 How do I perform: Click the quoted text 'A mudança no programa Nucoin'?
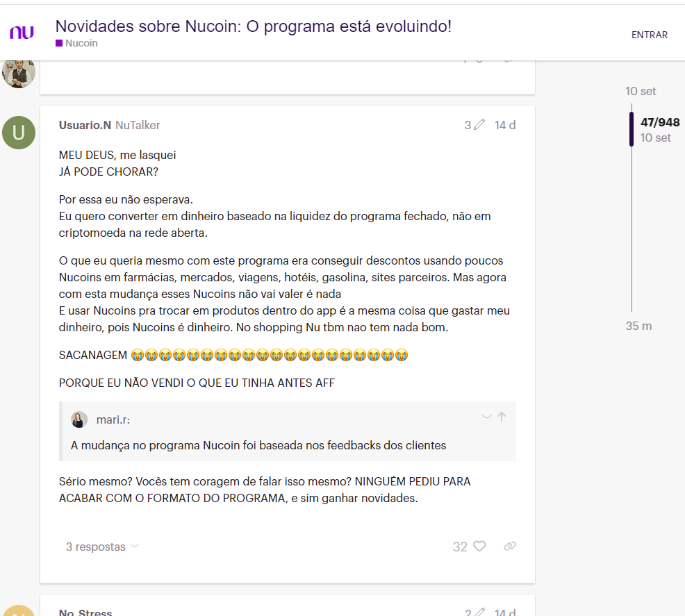coord(258,445)
